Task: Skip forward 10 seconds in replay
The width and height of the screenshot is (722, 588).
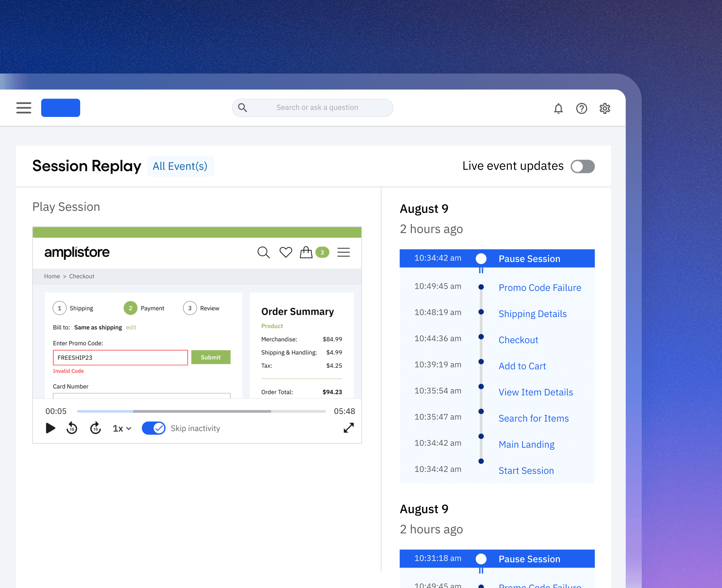Action: click(96, 428)
